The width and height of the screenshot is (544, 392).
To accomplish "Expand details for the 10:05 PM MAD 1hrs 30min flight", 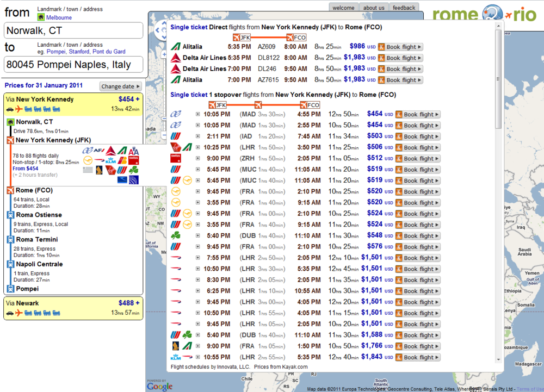I will [197, 125].
